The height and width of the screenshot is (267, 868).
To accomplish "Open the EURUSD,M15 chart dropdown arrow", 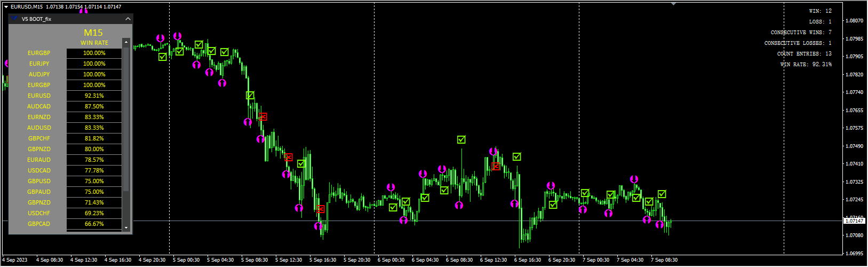I will (6, 7).
